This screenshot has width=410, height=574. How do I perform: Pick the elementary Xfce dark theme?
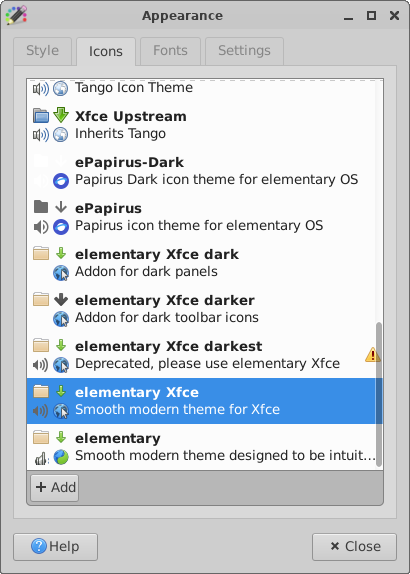204,263
